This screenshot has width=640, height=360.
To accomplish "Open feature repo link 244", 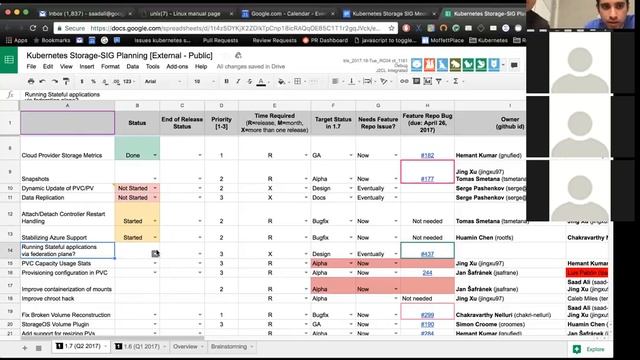I will (427, 273).
